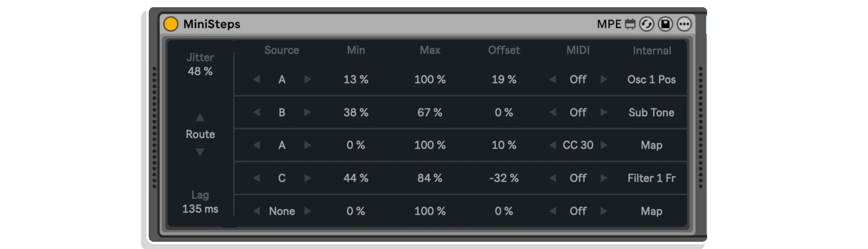This screenshot has height=249, width=868.
Task: Select next source after A in first row
Action: coord(307,79)
